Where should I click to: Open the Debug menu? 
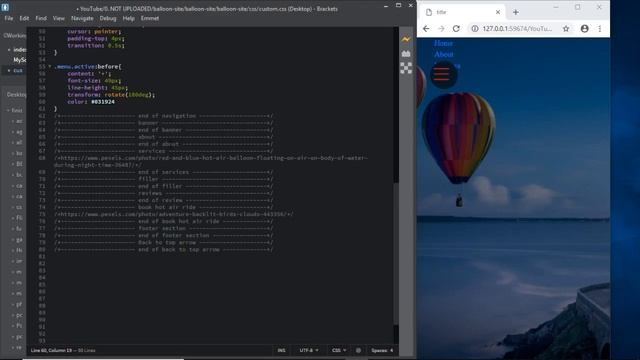pos(108,18)
